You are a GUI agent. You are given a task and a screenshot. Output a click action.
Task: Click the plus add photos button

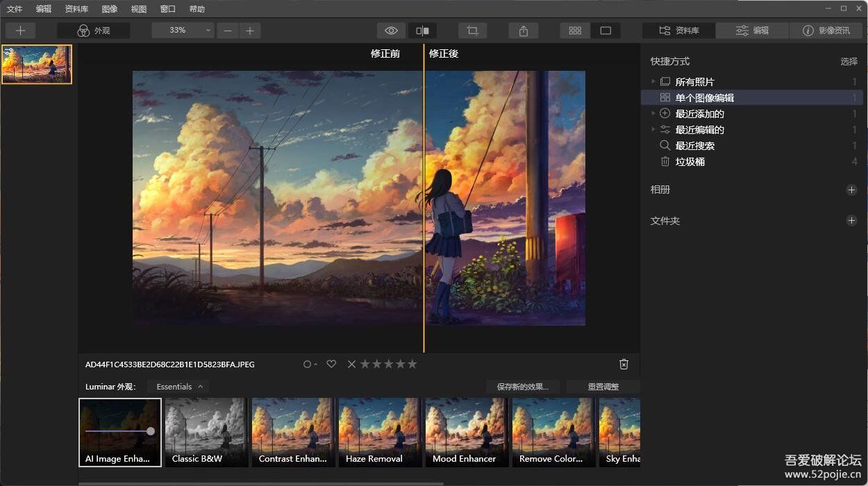point(20,31)
